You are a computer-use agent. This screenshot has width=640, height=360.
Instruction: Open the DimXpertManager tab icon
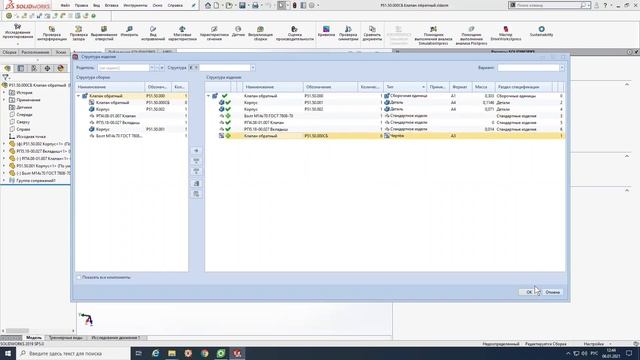(47, 68)
